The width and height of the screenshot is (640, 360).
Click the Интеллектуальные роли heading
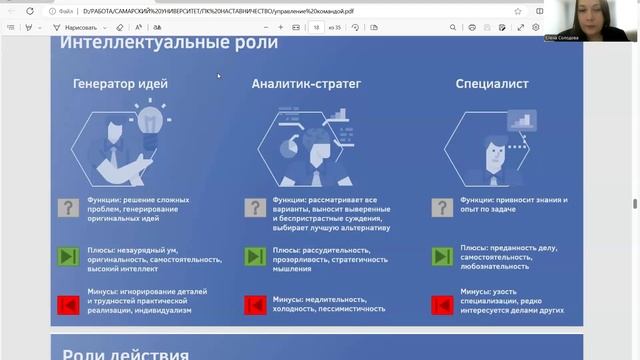click(169, 42)
